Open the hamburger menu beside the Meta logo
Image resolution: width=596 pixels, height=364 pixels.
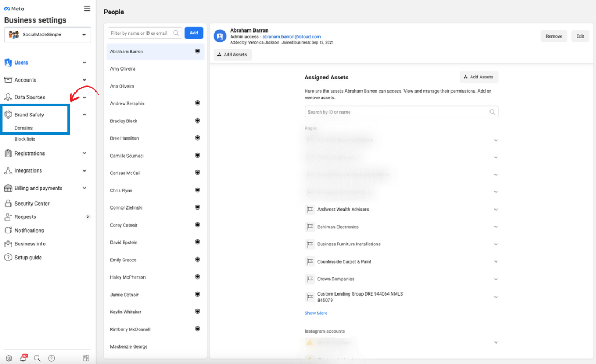(87, 8)
